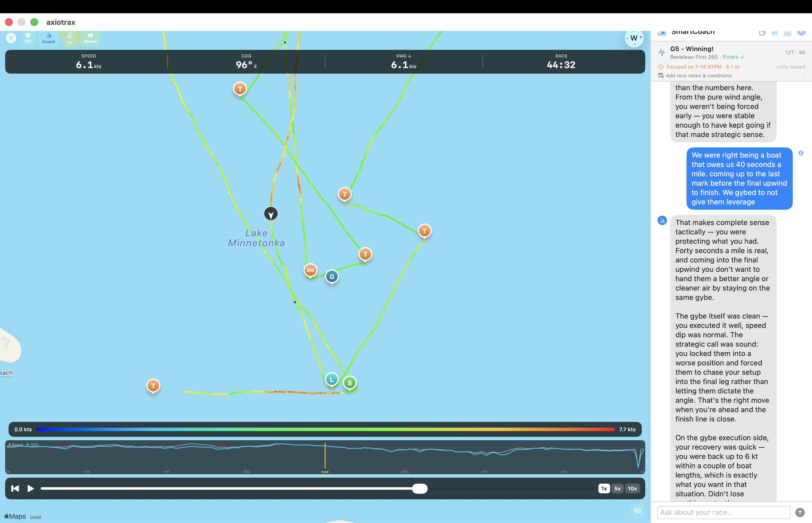The image size is (812, 523).
Task: Set playback speed to 1x
Action: (x=604, y=488)
